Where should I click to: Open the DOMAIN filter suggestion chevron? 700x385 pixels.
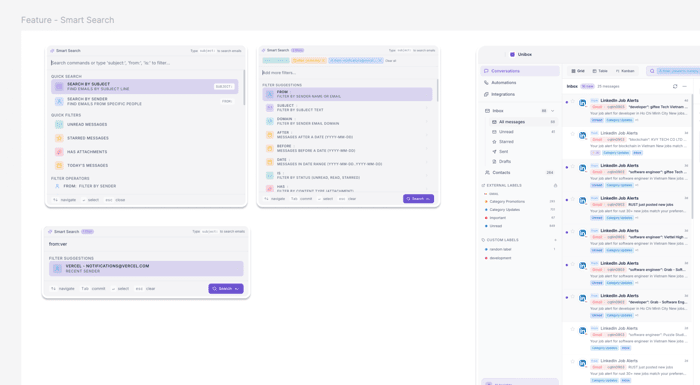point(427,121)
